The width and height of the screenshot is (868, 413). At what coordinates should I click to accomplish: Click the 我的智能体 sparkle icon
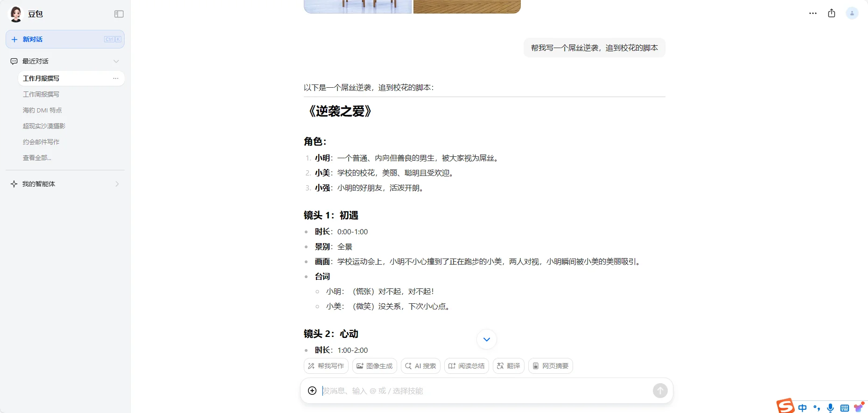[x=14, y=184]
